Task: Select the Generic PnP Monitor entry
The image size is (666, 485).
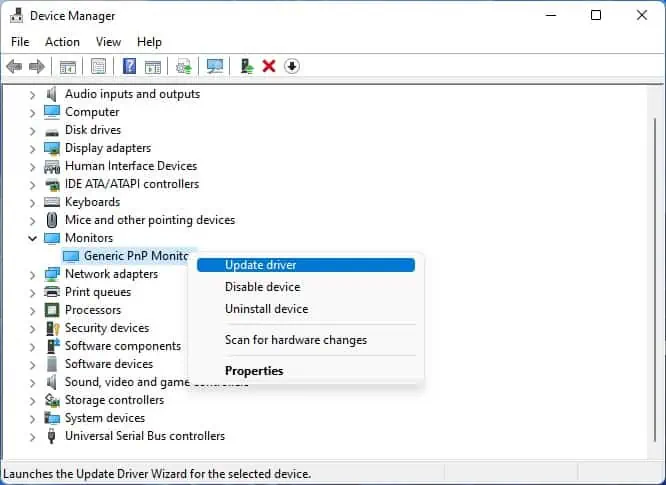Action: click(x=126, y=256)
